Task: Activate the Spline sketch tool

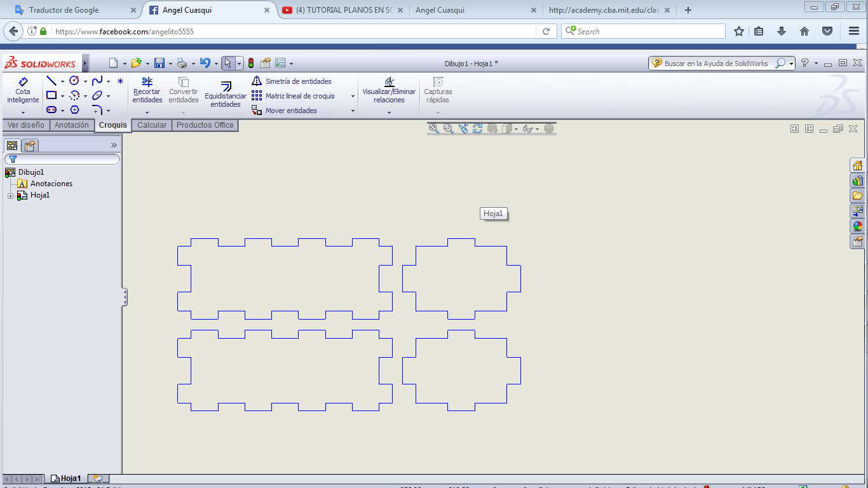Action: coord(97,81)
